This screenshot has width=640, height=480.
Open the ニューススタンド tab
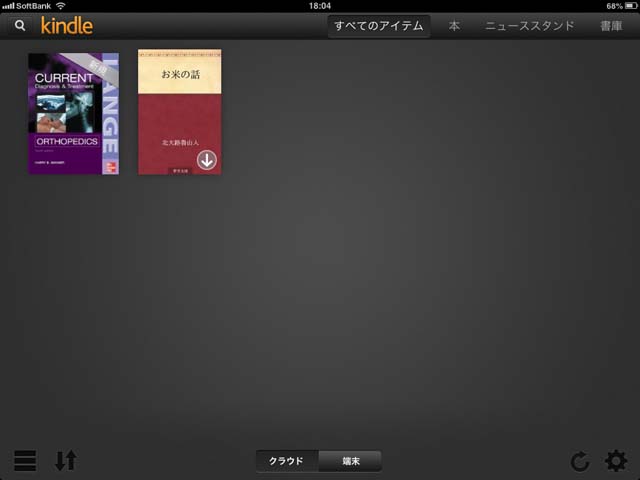[x=529, y=26]
